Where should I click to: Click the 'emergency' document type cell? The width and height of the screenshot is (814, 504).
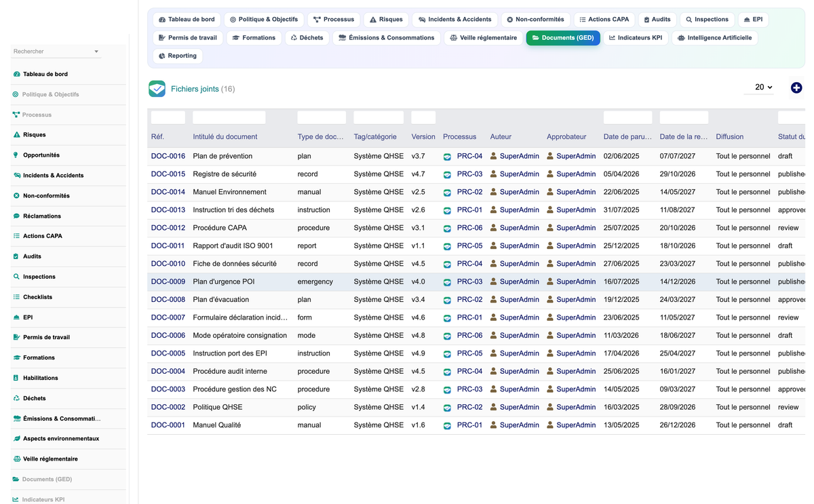[x=315, y=282]
